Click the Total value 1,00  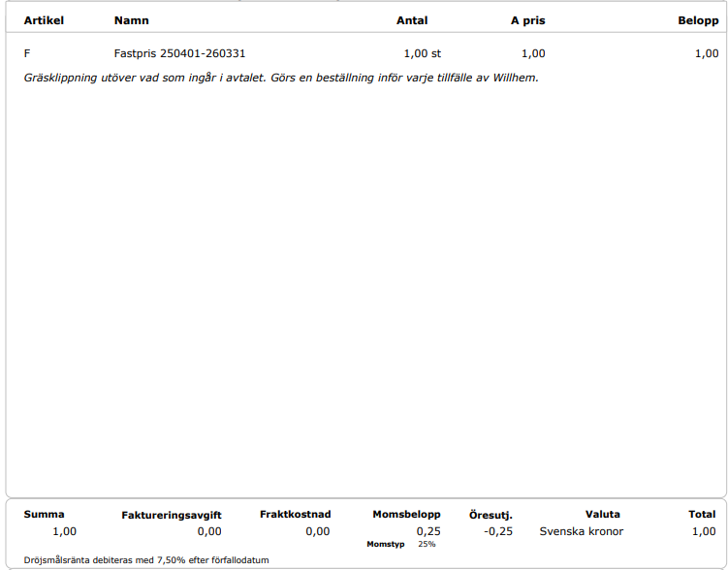click(x=704, y=531)
